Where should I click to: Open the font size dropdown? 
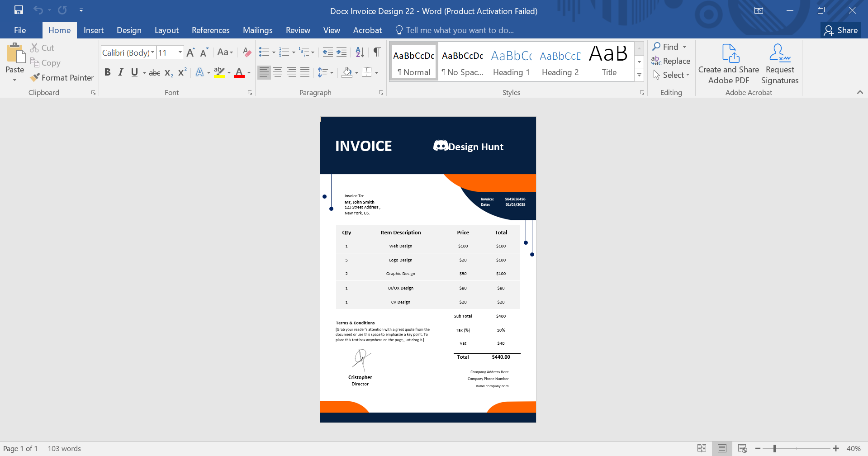(180, 52)
